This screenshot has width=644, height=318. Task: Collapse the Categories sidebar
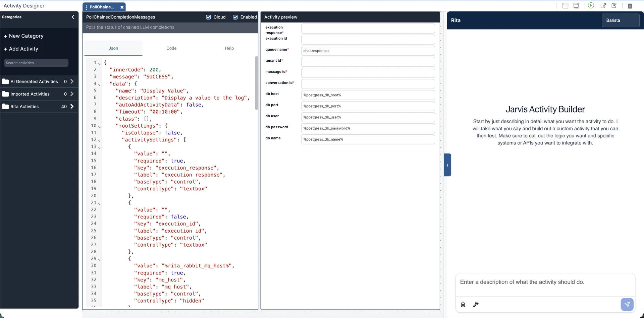point(73,17)
